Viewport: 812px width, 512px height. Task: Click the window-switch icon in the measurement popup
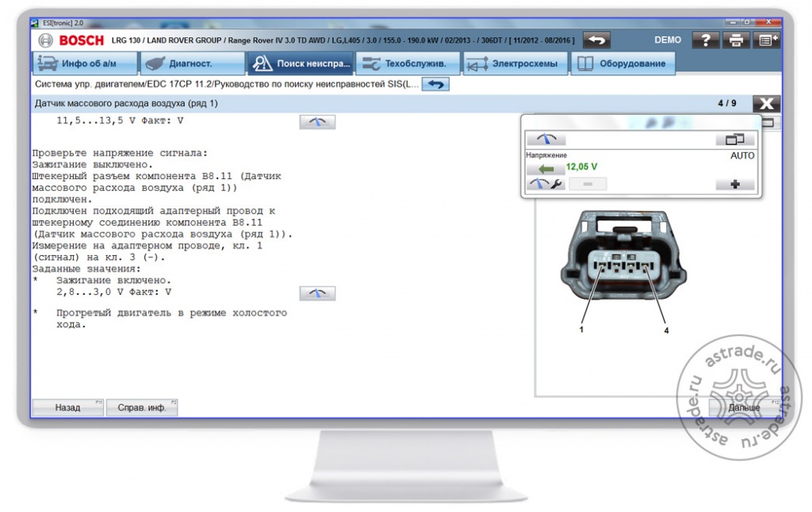735,139
